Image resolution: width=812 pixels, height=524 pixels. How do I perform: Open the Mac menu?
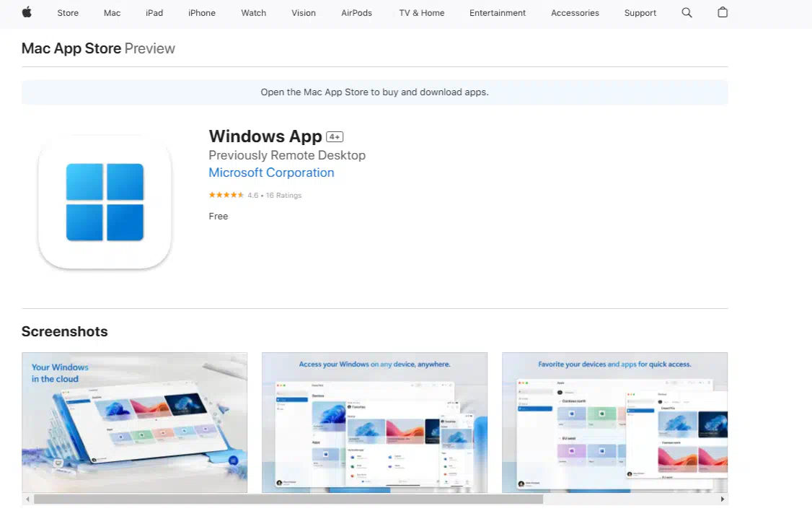(112, 13)
